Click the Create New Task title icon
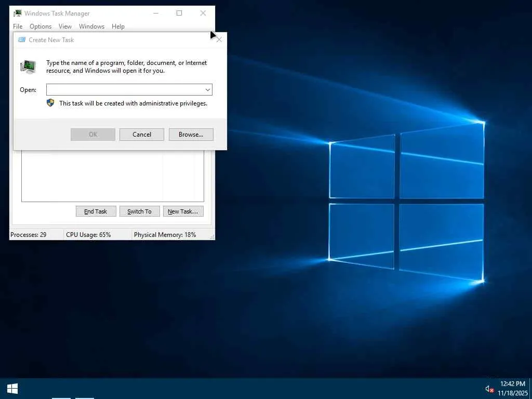The height and width of the screenshot is (399, 532). click(22, 39)
